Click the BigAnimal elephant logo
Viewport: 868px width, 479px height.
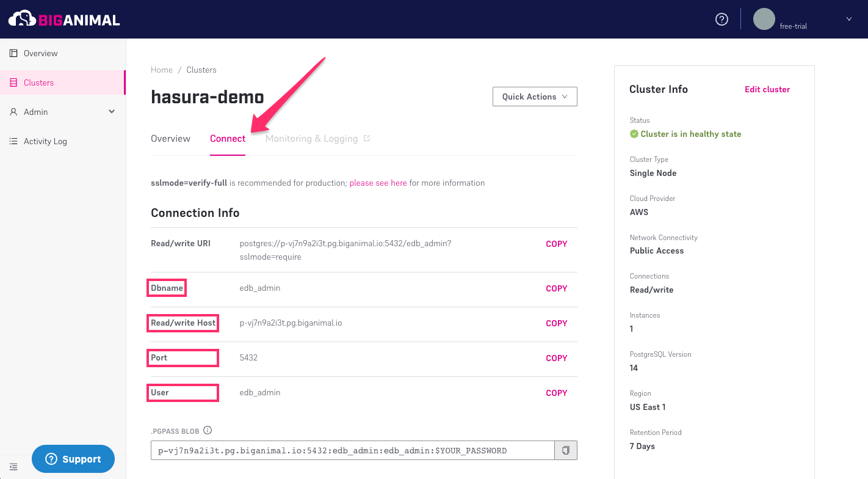pyautogui.click(x=23, y=18)
